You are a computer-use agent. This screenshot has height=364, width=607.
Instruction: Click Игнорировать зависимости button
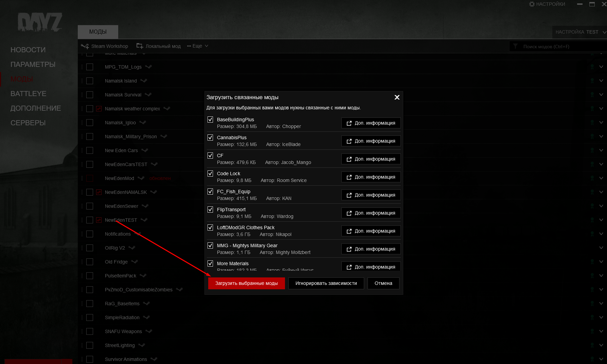click(326, 283)
